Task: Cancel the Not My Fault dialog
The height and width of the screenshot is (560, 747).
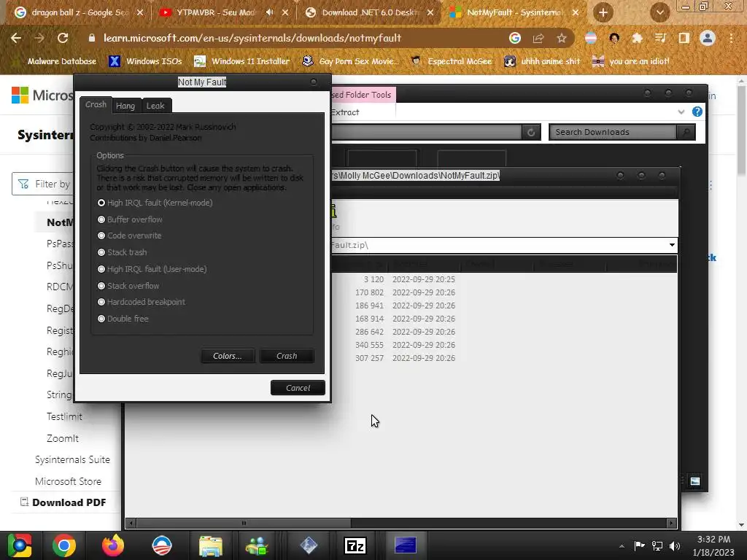Action: click(298, 388)
